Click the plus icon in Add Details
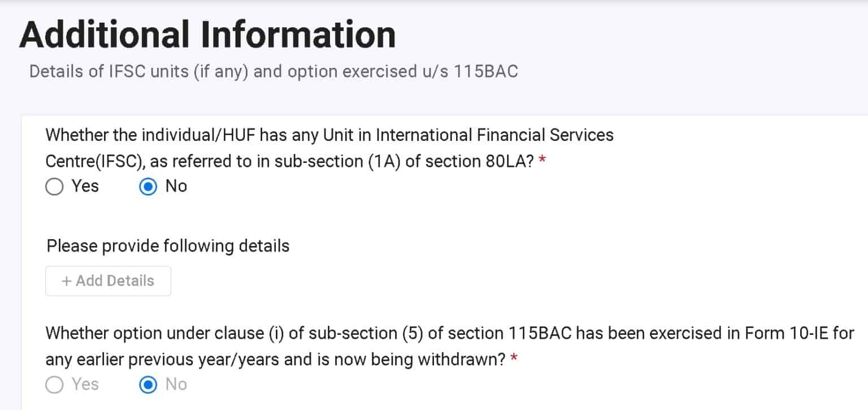Screen dimensions: 868x410 (66, 280)
